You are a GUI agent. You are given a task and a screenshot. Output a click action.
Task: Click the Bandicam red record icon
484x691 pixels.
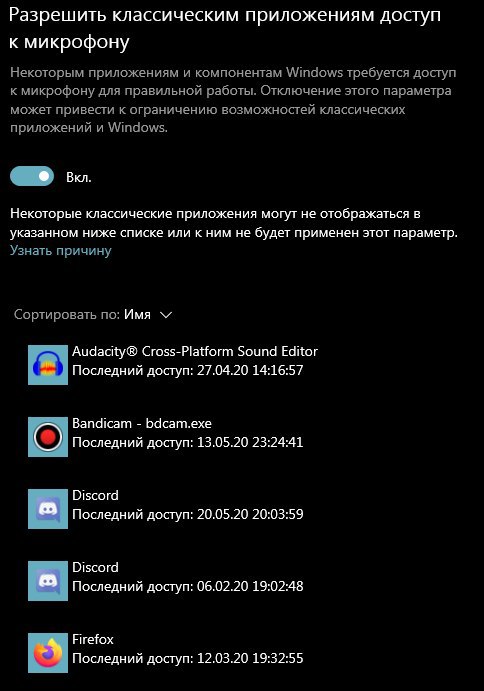point(48,437)
